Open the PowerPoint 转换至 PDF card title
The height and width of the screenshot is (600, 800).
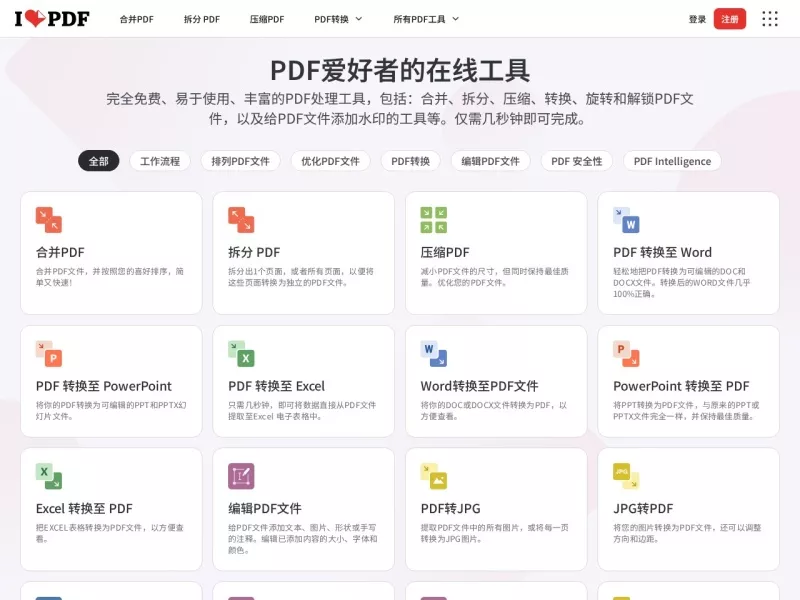click(681, 386)
